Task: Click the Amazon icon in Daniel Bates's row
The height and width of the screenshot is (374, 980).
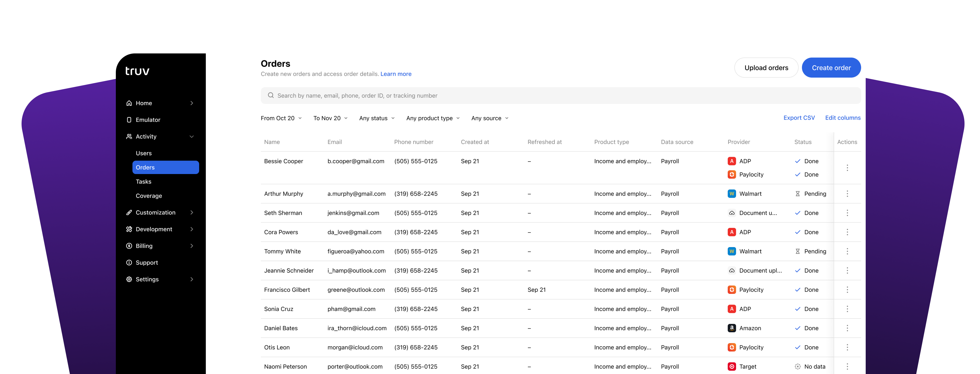Action: pos(732,328)
